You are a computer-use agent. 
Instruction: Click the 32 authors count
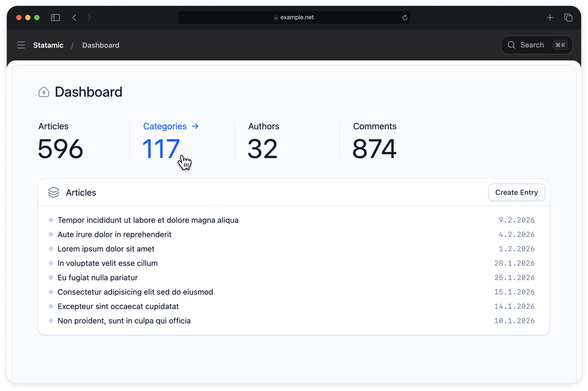tap(262, 149)
